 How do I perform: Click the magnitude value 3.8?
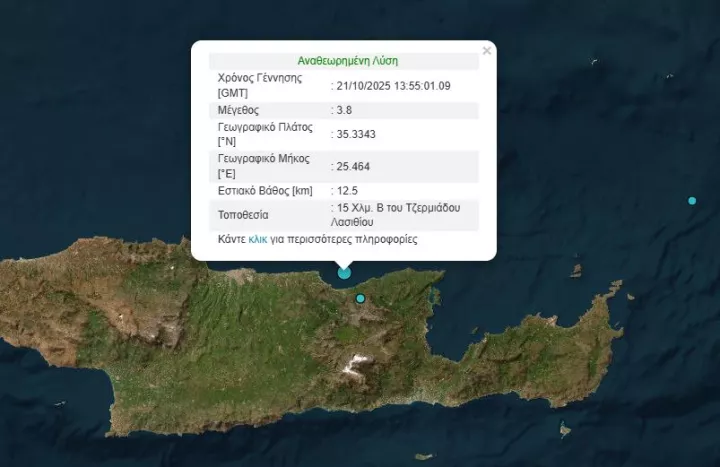click(x=344, y=109)
